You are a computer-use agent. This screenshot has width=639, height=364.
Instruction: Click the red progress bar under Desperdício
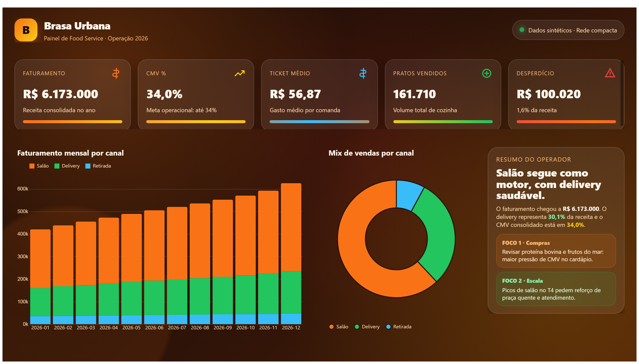(566, 122)
